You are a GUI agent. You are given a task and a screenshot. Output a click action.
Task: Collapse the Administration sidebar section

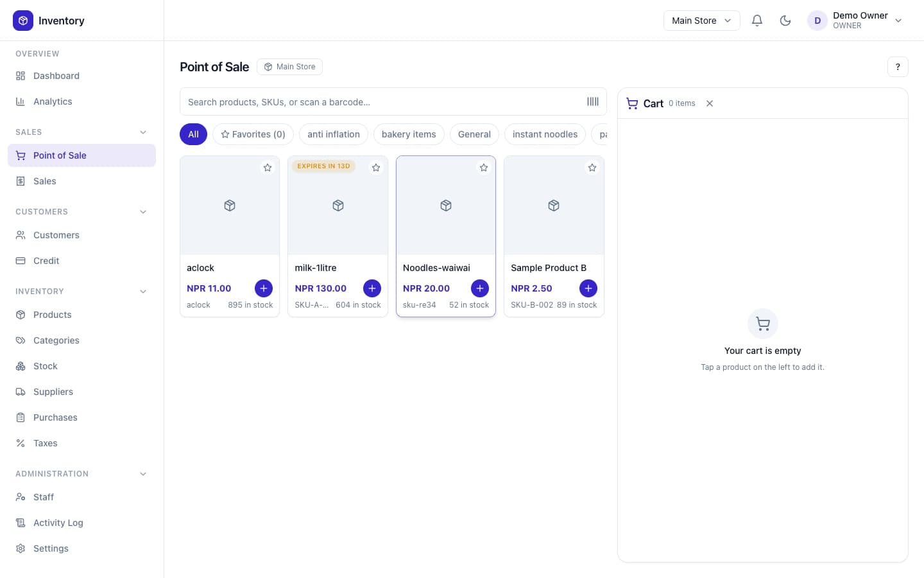[x=143, y=474]
